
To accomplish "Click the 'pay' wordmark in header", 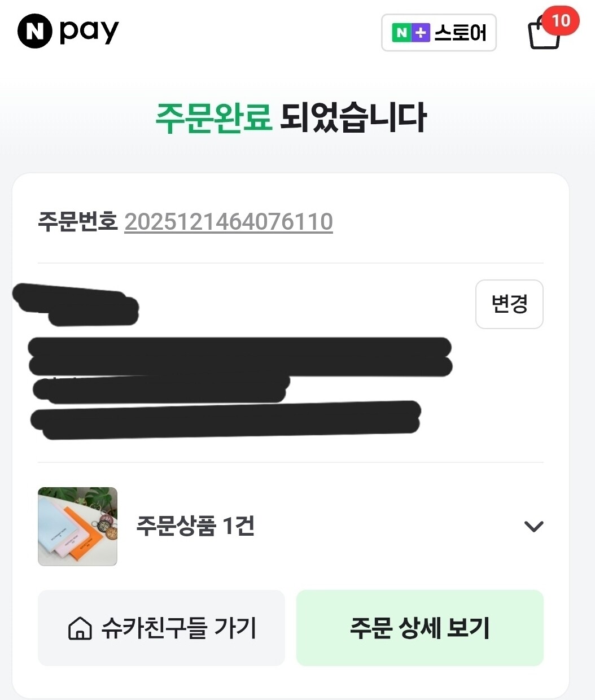I will click(89, 32).
